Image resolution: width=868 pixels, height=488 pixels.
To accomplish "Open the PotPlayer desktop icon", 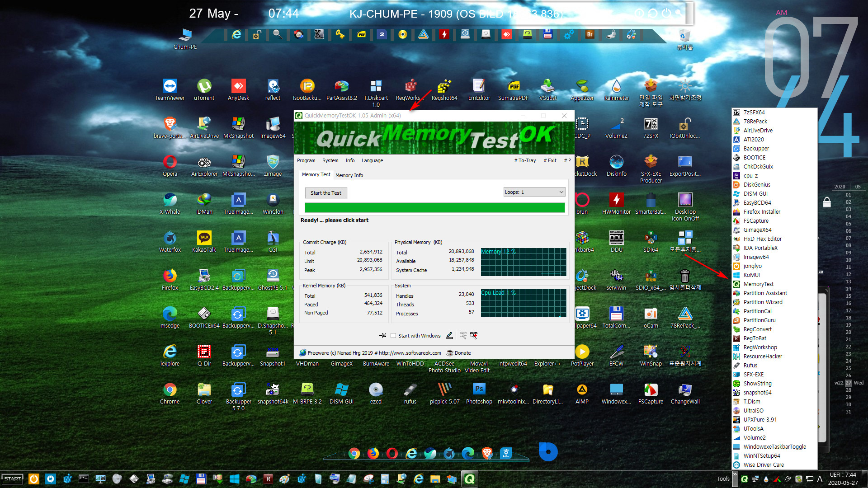I will pyautogui.click(x=582, y=355).
